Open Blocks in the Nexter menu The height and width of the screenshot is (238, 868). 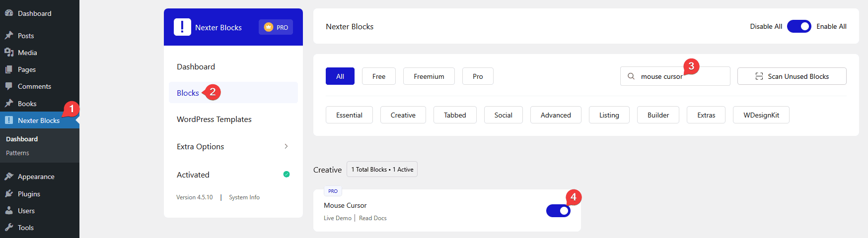pos(188,93)
